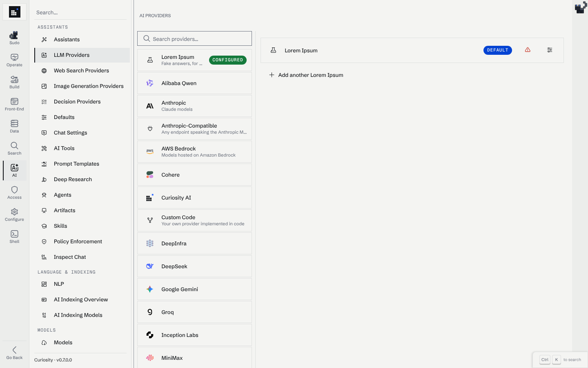Navigate to Prompt Templates
This screenshot has width=588, height=368.
(82, 164)
